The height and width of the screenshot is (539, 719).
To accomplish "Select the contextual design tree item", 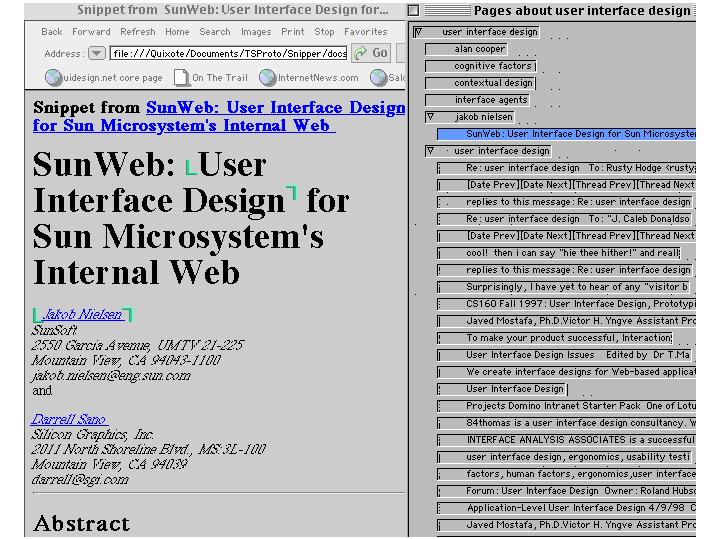I will (x=480, y=83).
